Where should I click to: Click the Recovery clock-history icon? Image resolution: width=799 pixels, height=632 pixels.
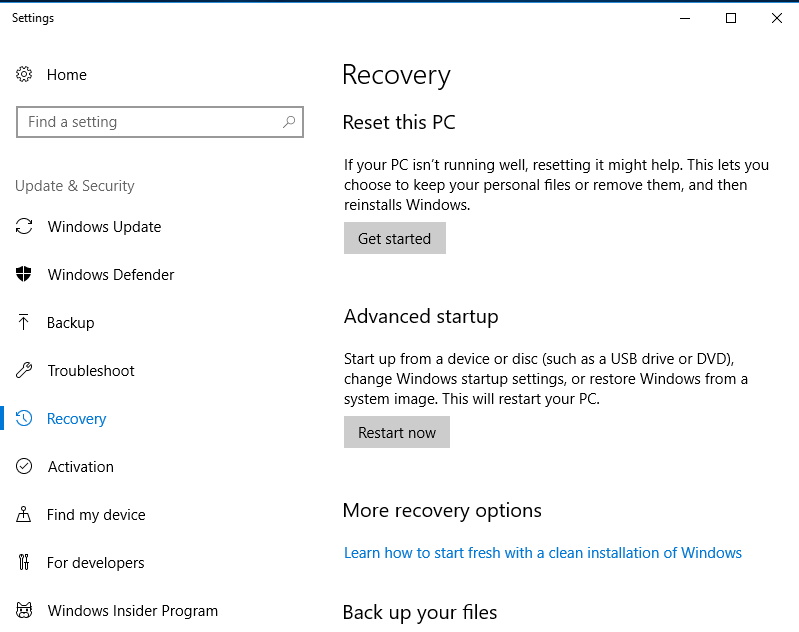24,418
